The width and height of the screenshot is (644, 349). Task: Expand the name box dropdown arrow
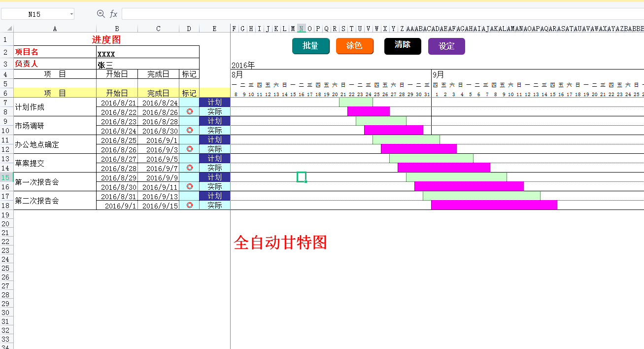pos(71,14)
